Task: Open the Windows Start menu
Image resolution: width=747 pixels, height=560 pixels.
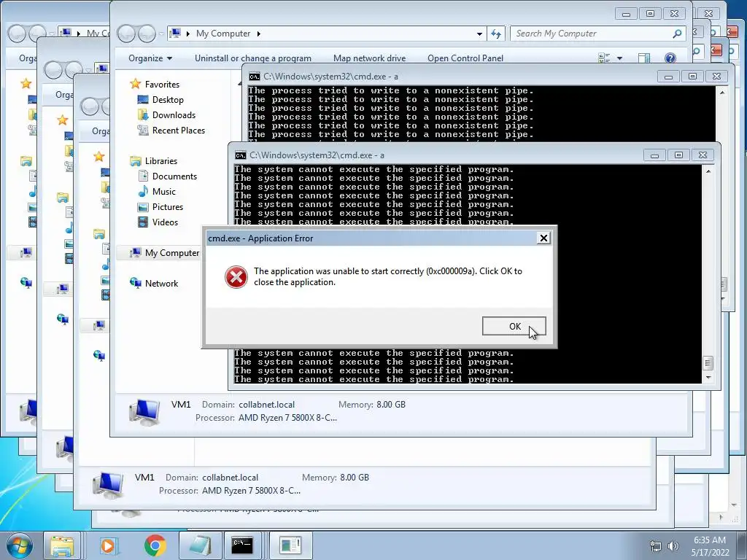Action: 19,545
